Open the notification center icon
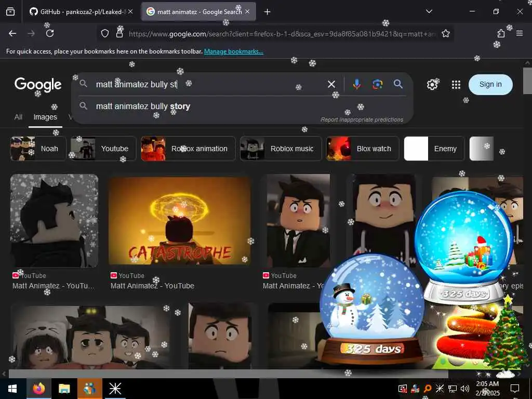Viewport: 532px width, 399px height. click(x=515, y=389)
